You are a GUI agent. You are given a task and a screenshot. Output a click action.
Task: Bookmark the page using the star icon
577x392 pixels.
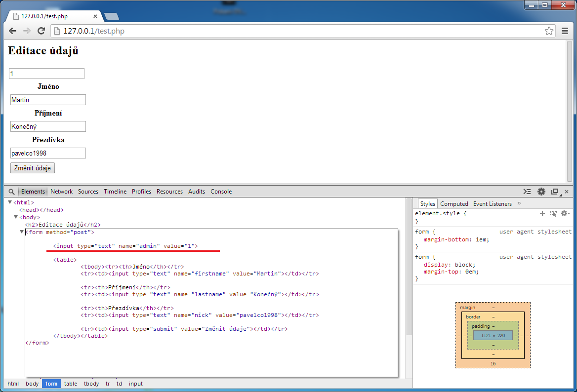point(549,31)
